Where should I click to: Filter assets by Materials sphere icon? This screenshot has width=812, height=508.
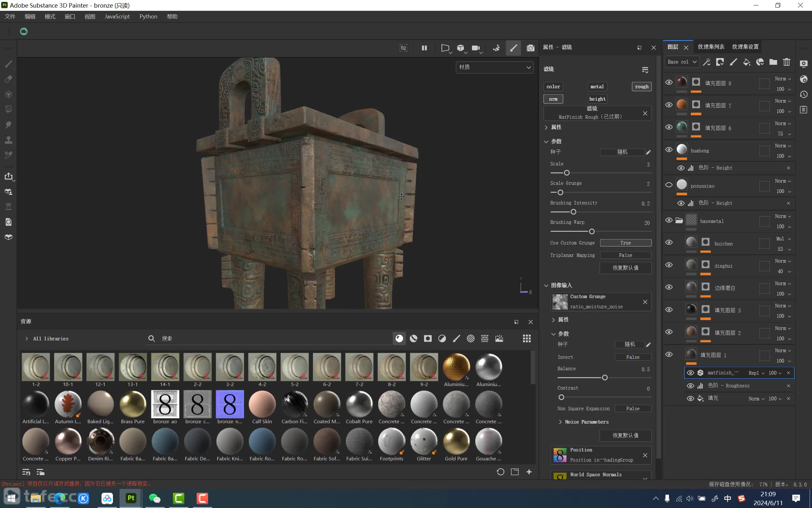[399, 338]
